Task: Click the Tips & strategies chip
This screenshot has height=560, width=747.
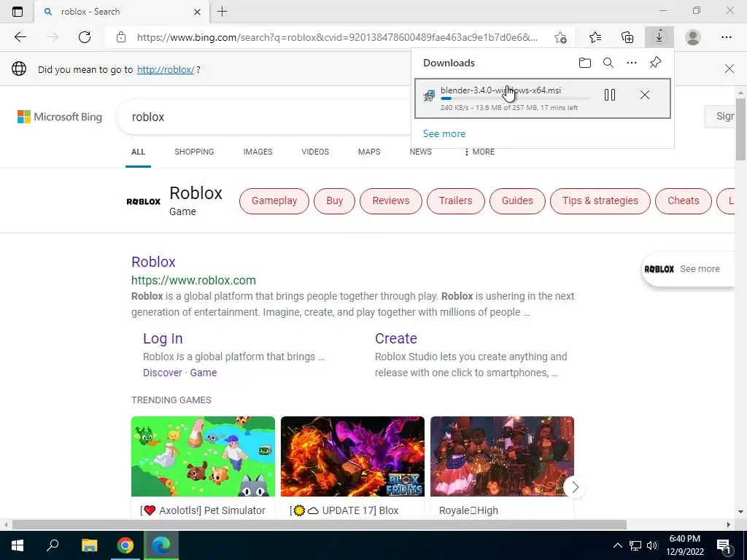Action: pos(600,201)
